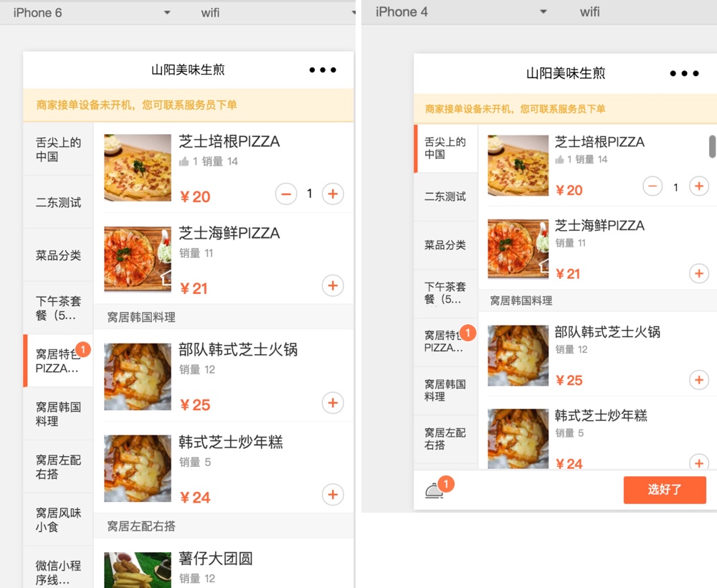This screenshot has width=717, height=588.
Task: Open wifi network dropdown in iPhone 6 panel
Action: pyautogui.click(x=277, y=12)
